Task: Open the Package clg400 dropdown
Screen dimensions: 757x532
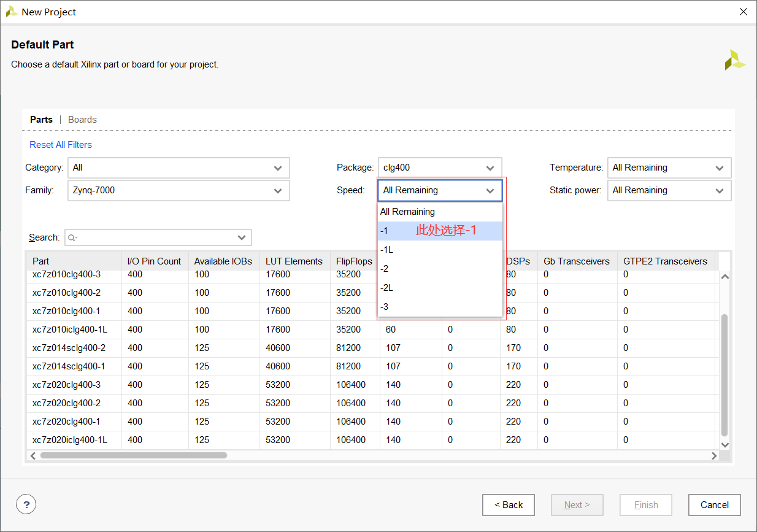Action: (x=440, y=168)
